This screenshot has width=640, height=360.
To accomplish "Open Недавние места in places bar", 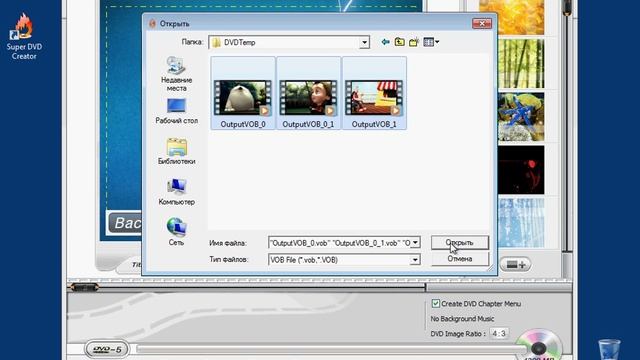I will [176, 74].
